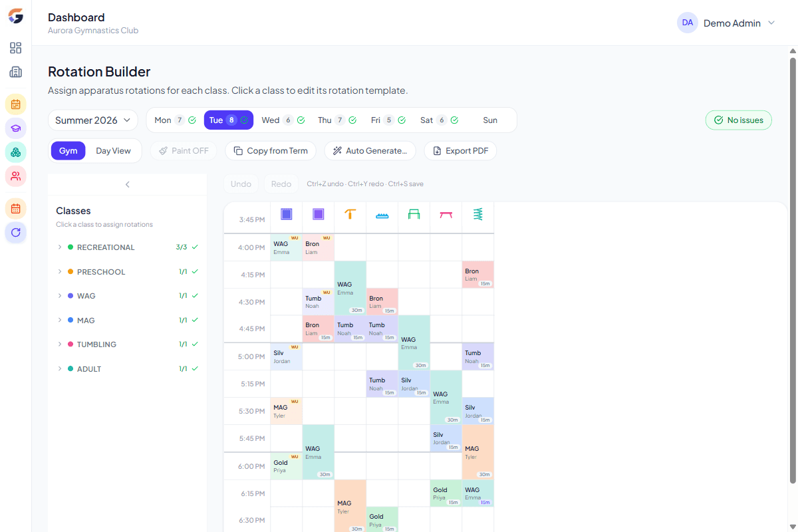Viewport: 798px width, 532px height.
Task: Open the teal cubes icon in sidebar
Action: click(x=16, y=152)
